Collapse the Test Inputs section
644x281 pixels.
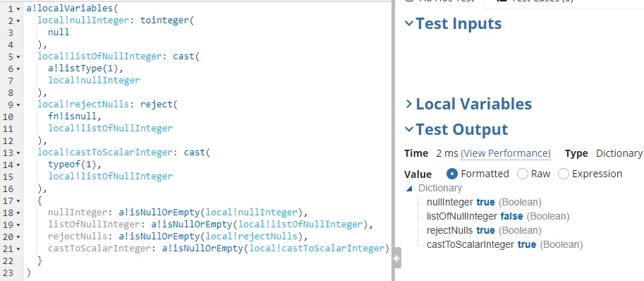tap(408, 23)
